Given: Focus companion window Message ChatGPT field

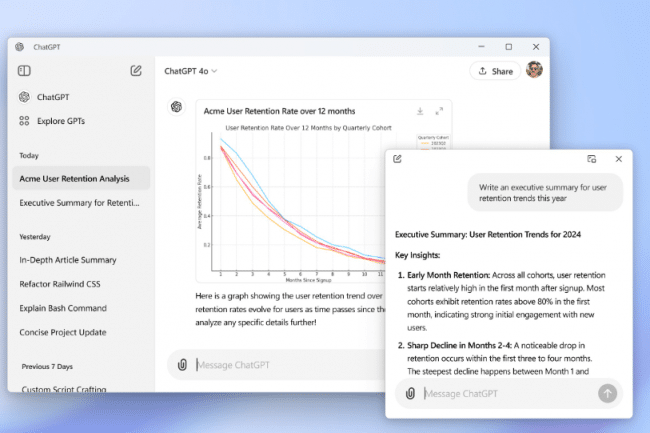Looking at the screenshot, I should click(x=508, y=393).
